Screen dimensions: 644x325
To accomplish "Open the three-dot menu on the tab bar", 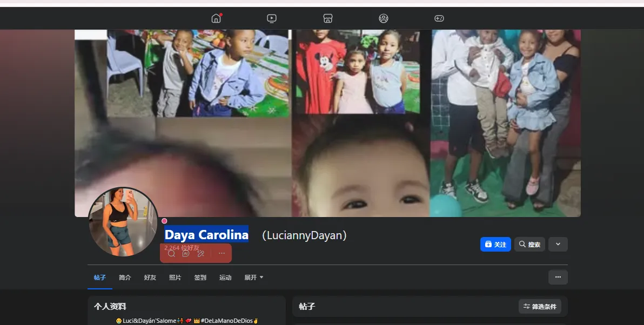I will [x=558, y=277].
